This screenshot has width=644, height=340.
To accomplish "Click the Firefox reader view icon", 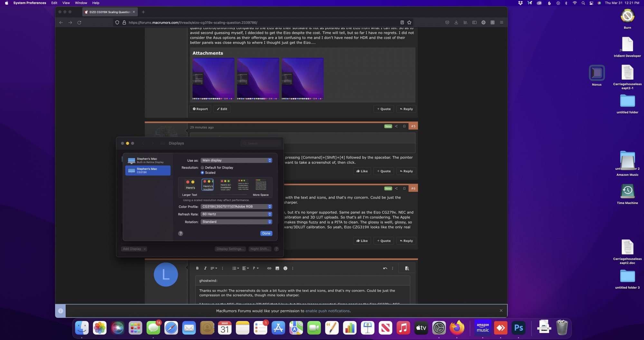I will coord(402,23).
